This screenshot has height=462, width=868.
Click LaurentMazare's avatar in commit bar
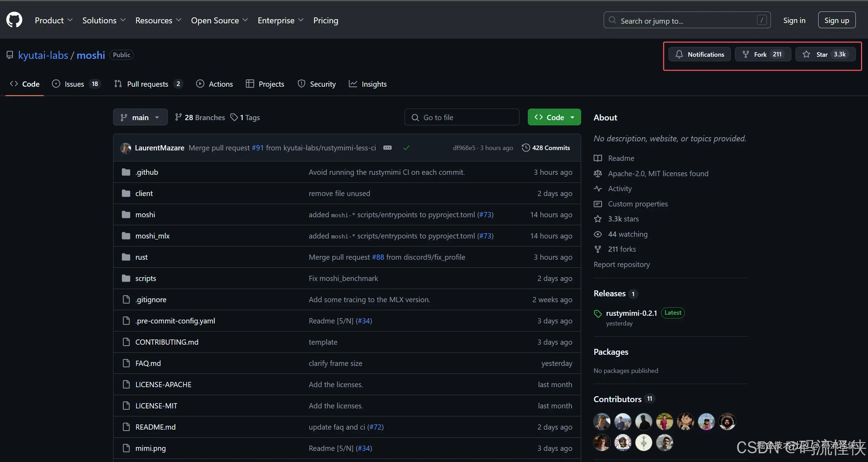[126, 148]
